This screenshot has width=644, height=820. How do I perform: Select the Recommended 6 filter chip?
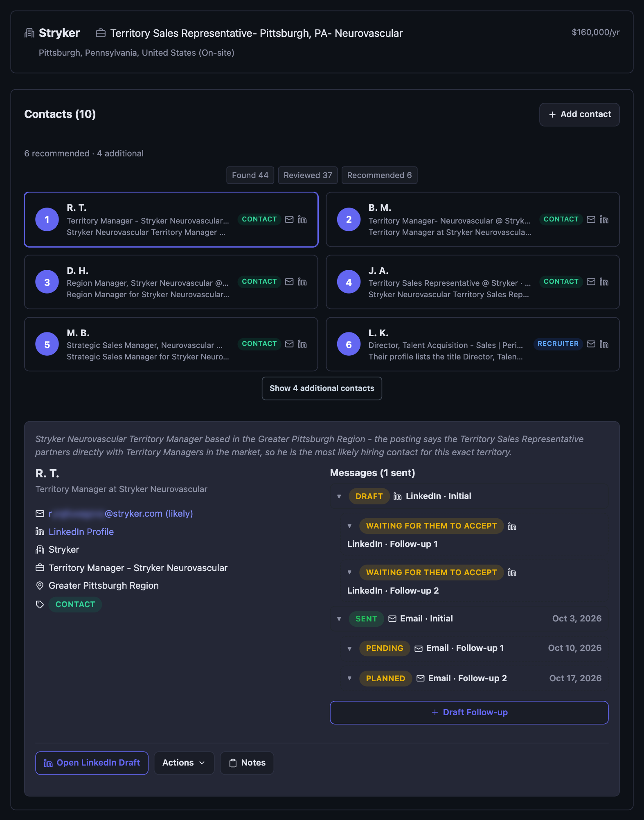point(379,175)
